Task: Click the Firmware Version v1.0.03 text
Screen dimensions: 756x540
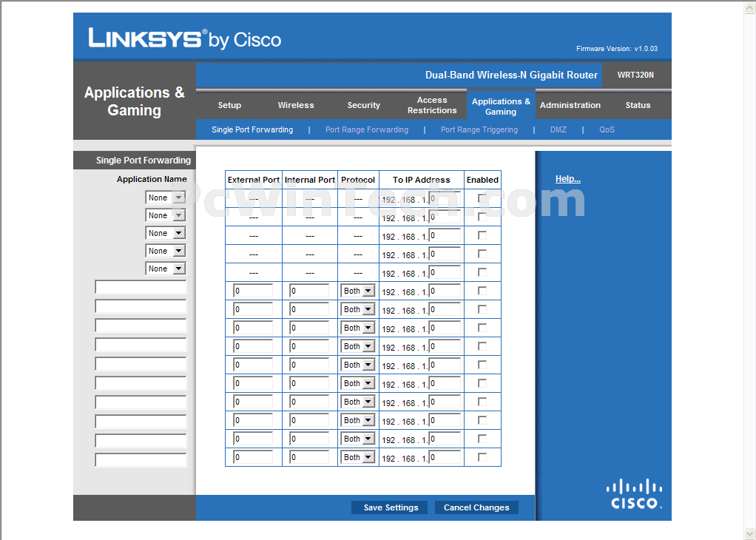Action: click(617, 49)
